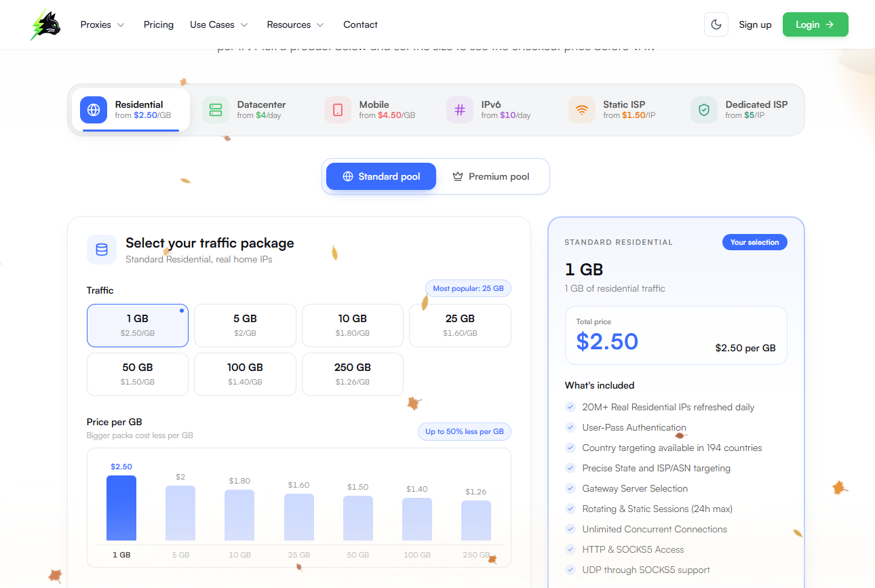Click check icon beside UDP through SOCKS5
The image size is (875, 588).
570,570
